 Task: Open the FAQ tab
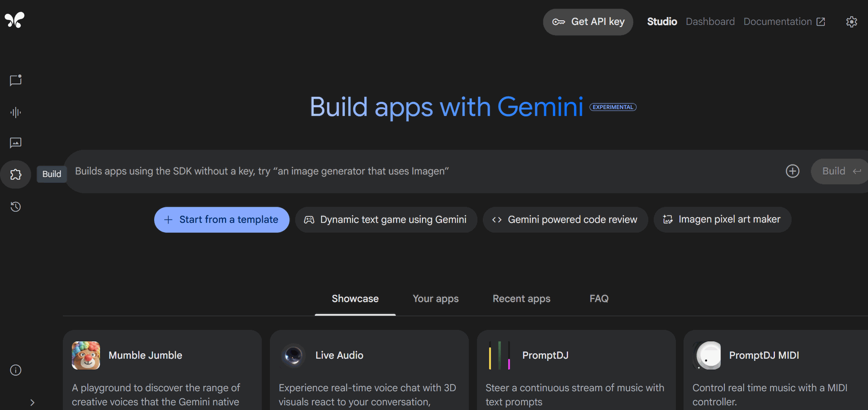point(599,299)
